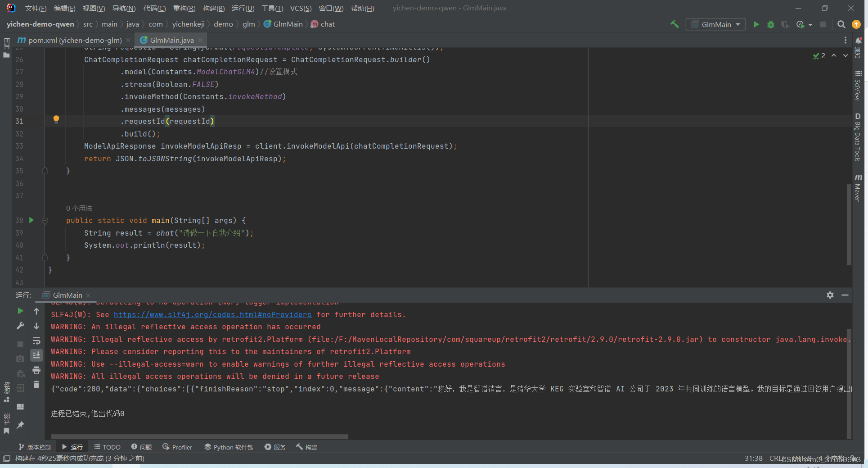Click the editor vertical scrollbar
The height and width of the screenshot is (468, 868).
click(x=849, y=224)
